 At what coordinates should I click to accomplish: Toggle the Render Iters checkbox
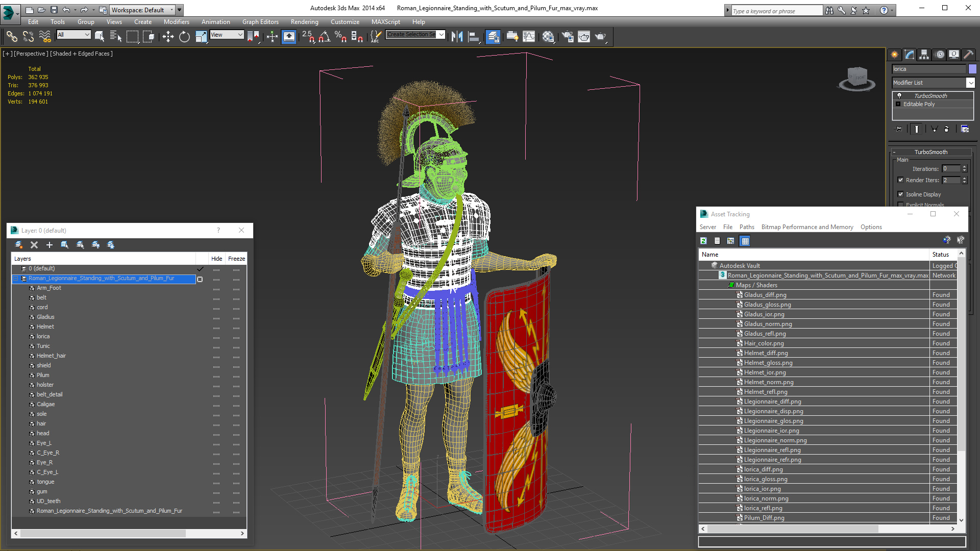[x=901, y=180]
